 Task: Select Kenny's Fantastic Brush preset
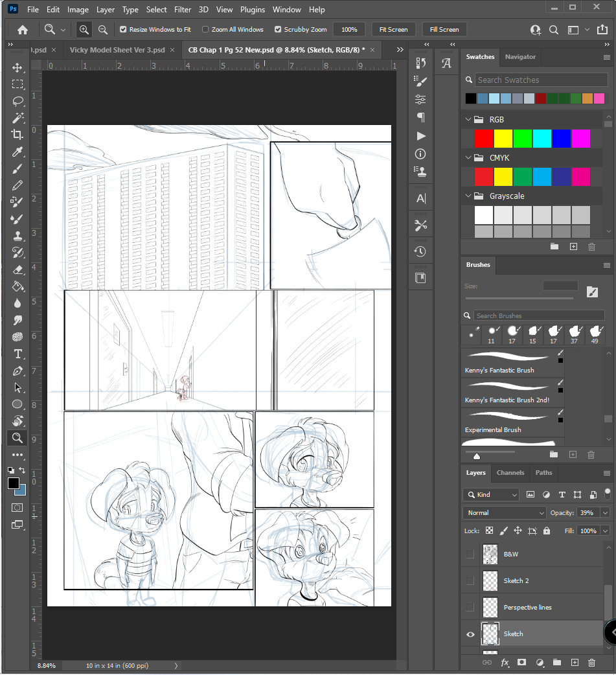512,362
